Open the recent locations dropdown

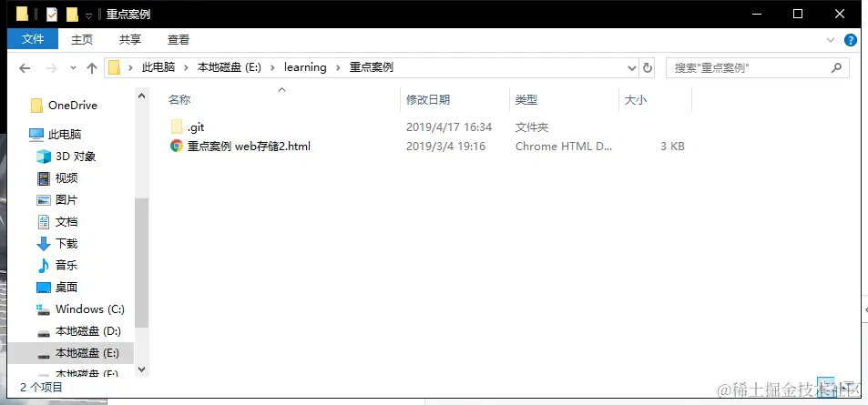coord(73,68)
